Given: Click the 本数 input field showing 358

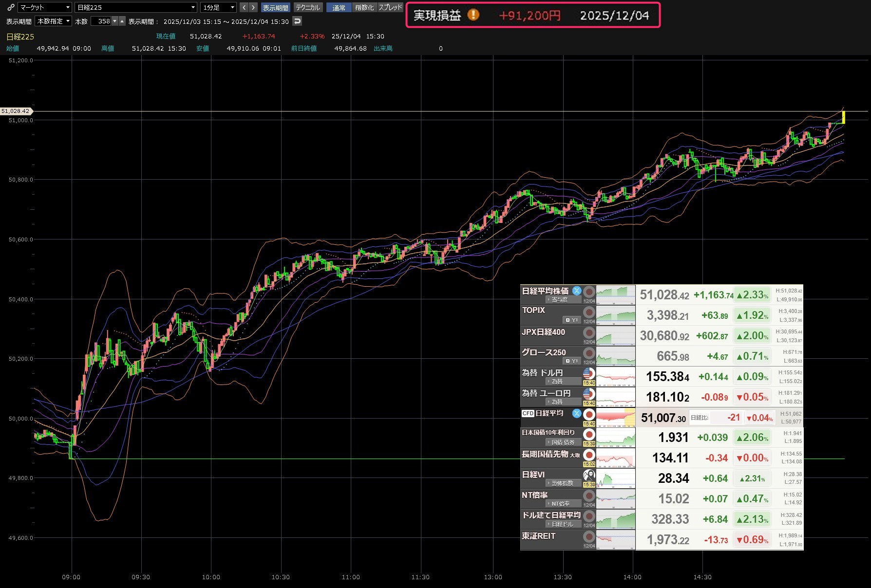Looking at the screenshot, I should (101, 21).
